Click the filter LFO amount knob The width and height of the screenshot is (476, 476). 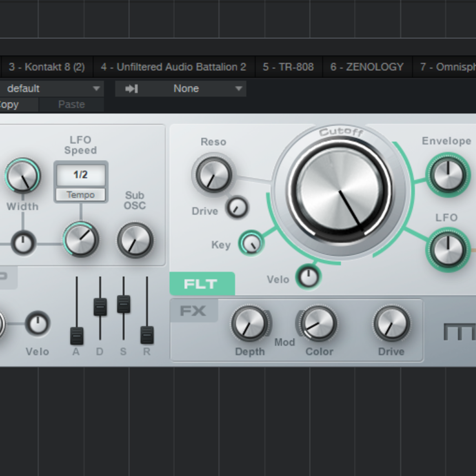448,250
